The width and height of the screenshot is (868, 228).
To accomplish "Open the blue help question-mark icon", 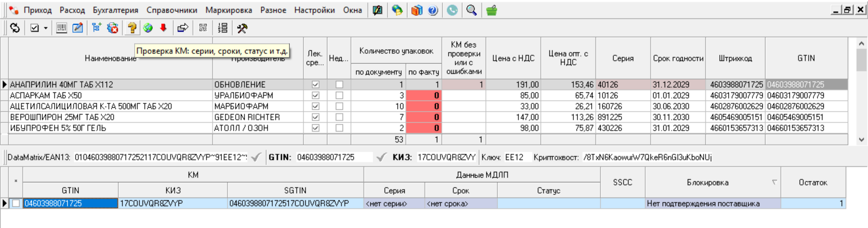I will [x=433, y=10].
